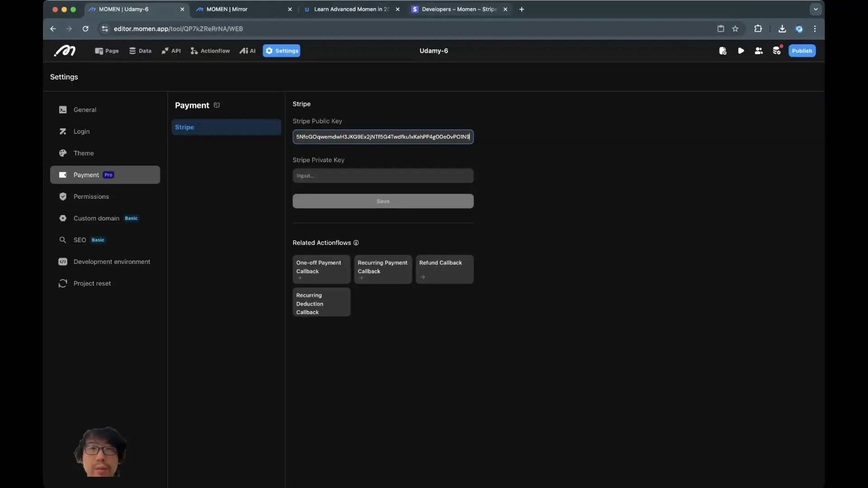Image resolution: width=868 pixels, height=488 pixels.
Task: Open Refund Callback actionflow
Action: (x=444, y=269)
